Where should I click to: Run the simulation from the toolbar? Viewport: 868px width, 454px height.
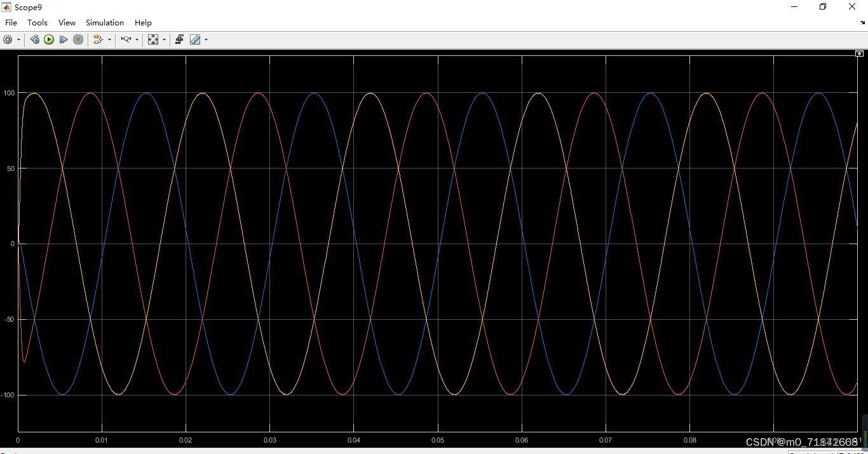point(49,39)
